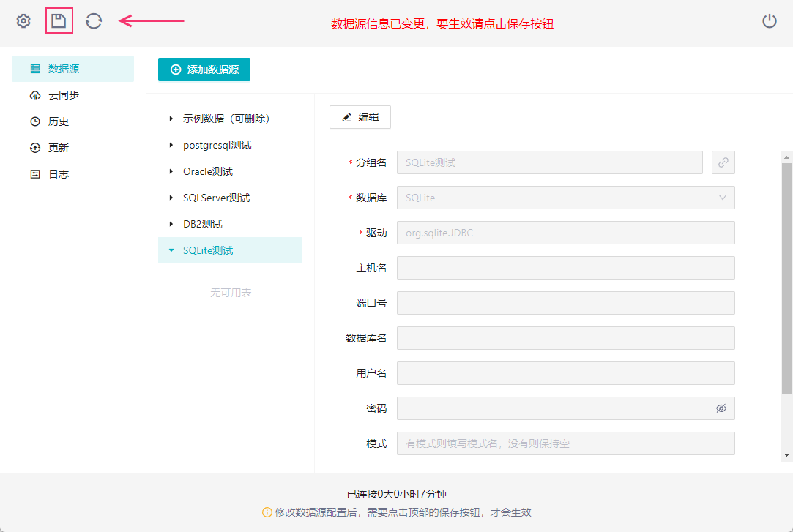793x532 pixels.
Task: Click the 密码 input field
Action: [565, 408]
